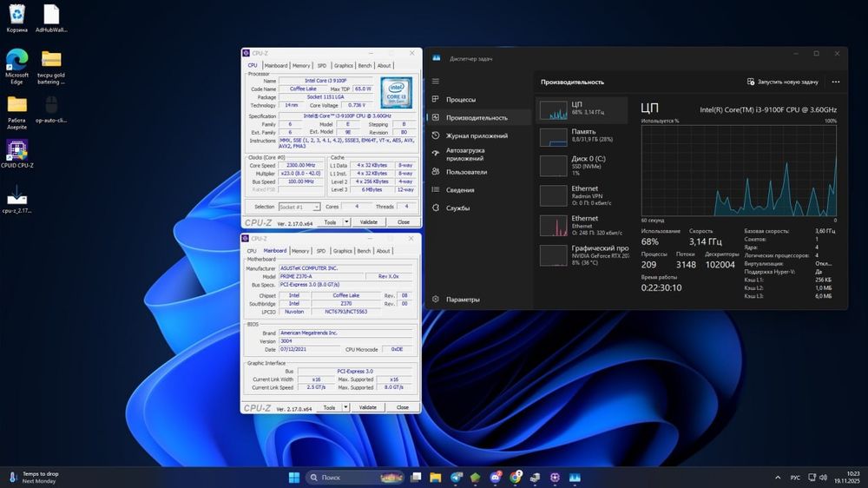
Task: Open network status icon in system tray
Action: point(812,478)
